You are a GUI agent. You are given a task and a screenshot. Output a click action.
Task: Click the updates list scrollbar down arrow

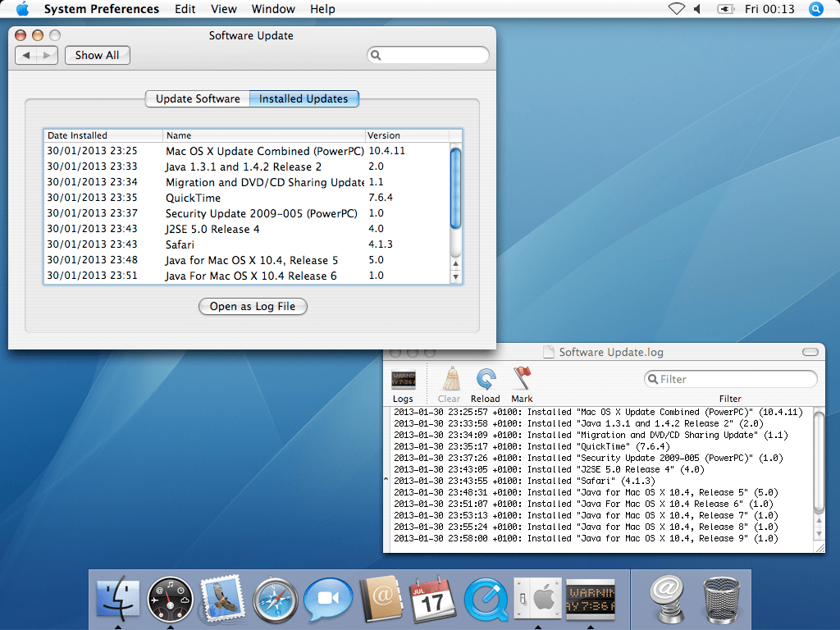(x=456, y=278)
